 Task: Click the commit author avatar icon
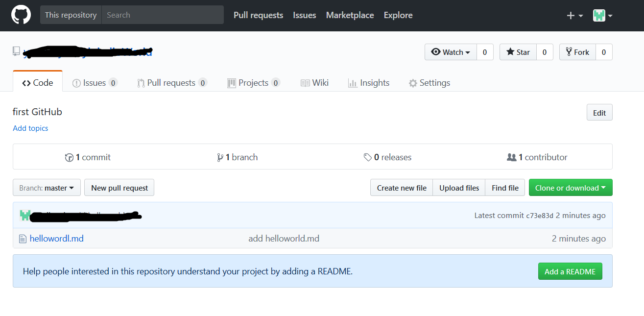pos(25,215)
